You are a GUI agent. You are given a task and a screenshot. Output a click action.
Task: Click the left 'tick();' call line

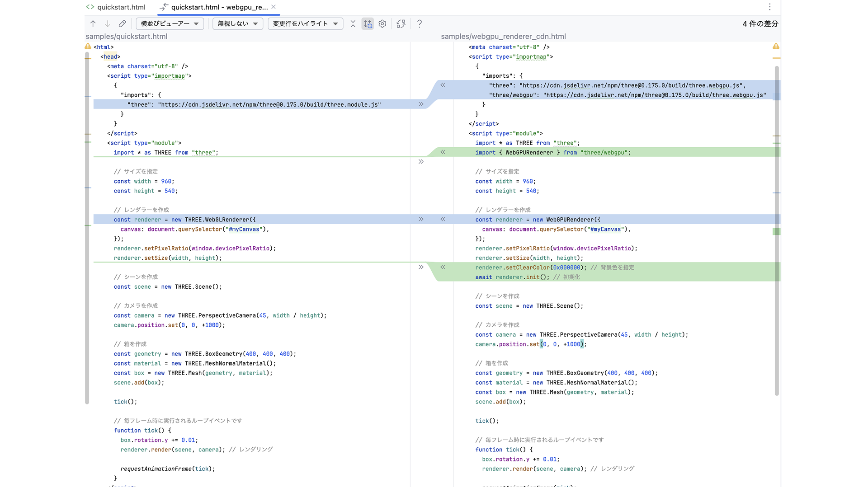tap(125, 402)
